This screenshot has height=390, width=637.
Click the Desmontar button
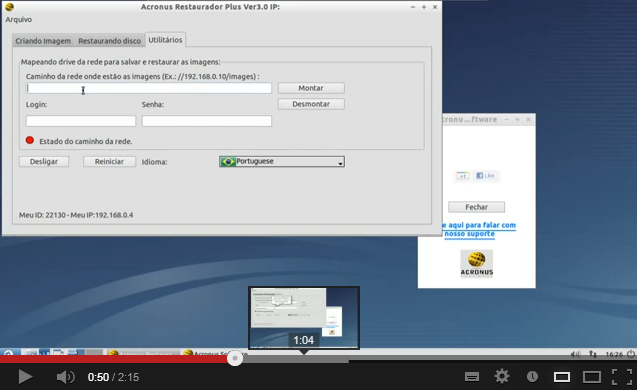pos(311,104)
